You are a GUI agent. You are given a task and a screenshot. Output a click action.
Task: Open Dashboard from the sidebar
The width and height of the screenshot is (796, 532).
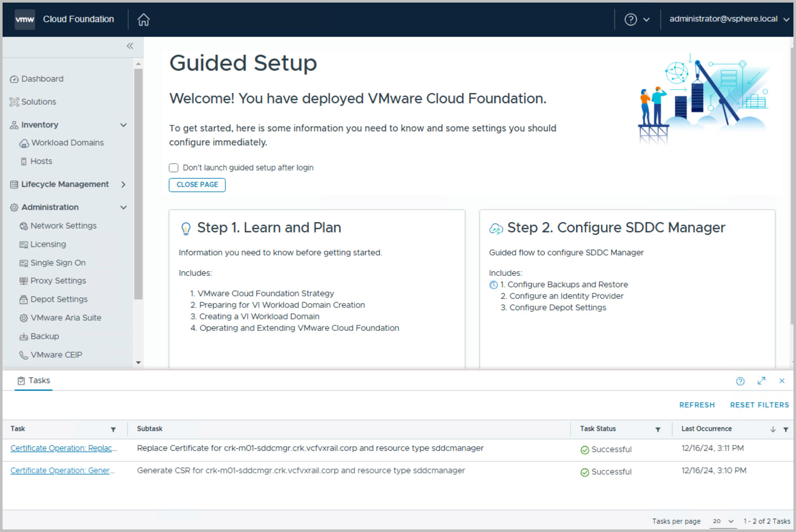coord(42,79)
